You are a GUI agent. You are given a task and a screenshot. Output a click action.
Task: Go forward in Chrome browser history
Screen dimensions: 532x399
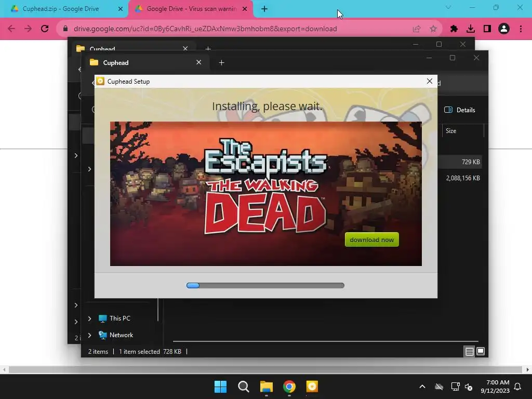point(28,29)
